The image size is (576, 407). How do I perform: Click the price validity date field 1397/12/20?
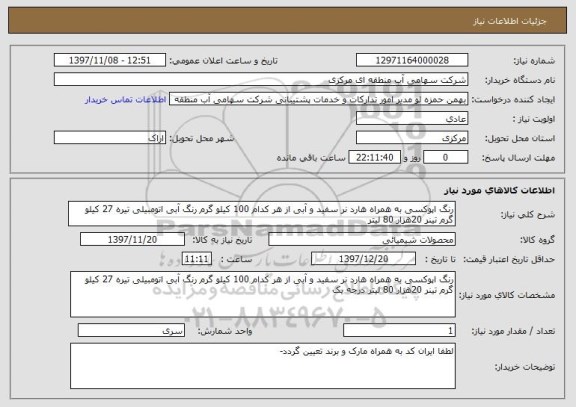point(363,259)
